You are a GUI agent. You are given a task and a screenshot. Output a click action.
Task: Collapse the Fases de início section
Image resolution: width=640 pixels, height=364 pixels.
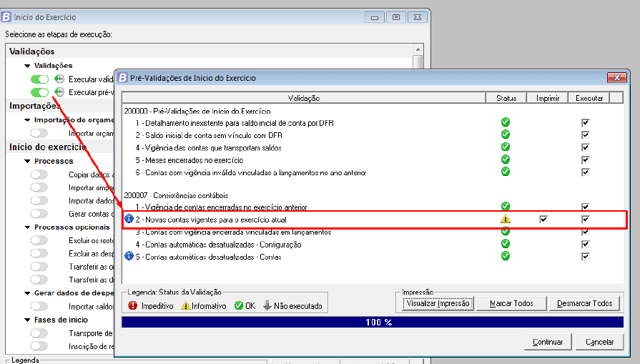(x=27, y=320)
